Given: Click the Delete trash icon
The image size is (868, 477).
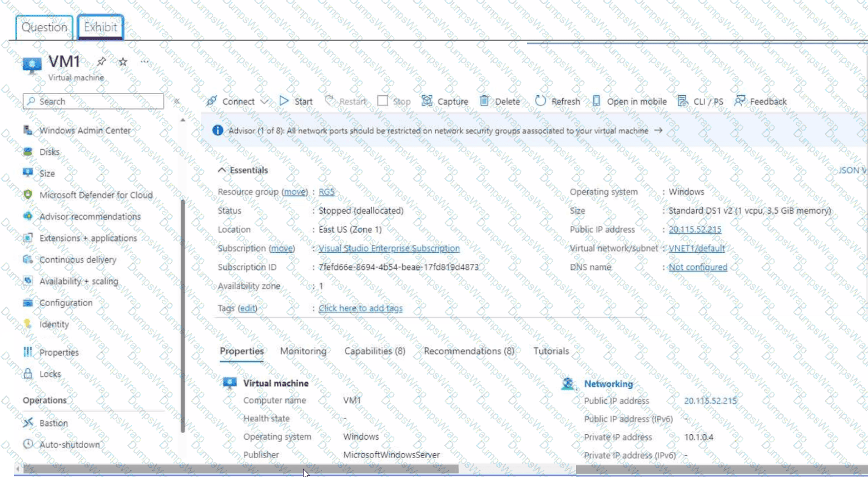Looking at the screenshot, I should click(x=484, y=101).
